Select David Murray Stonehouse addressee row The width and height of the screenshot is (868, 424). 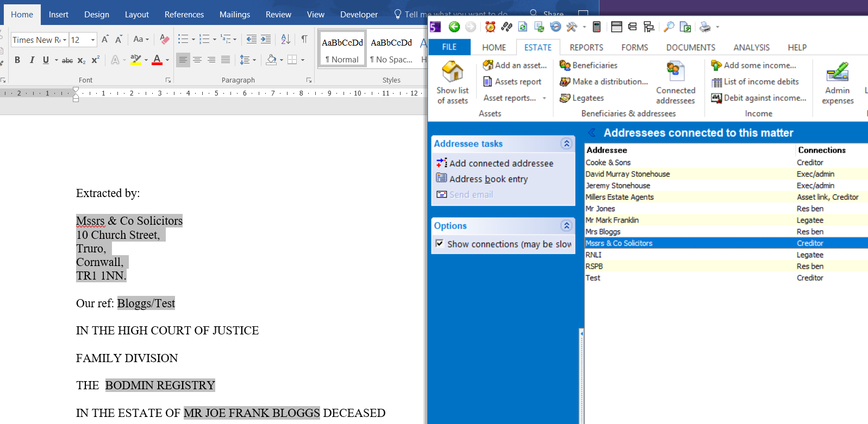[627, 174]
